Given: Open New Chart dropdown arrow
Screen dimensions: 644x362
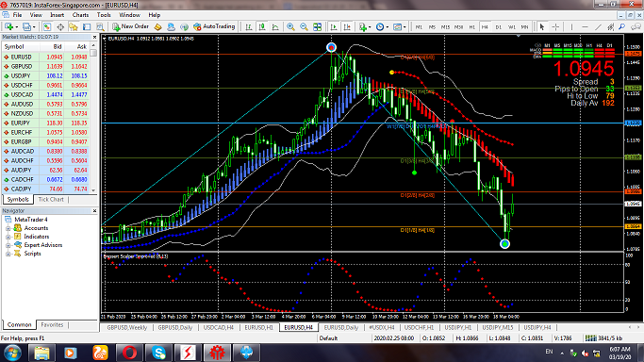Looking at the screenshot, I should point(16,27).
